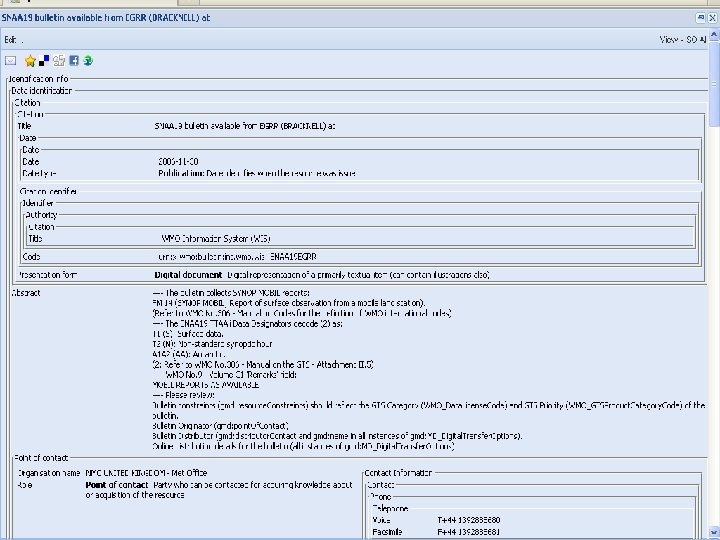Screen dimensions: 720x540
Task: Share record via the Delicious icon
Action: tap(44, 61)
